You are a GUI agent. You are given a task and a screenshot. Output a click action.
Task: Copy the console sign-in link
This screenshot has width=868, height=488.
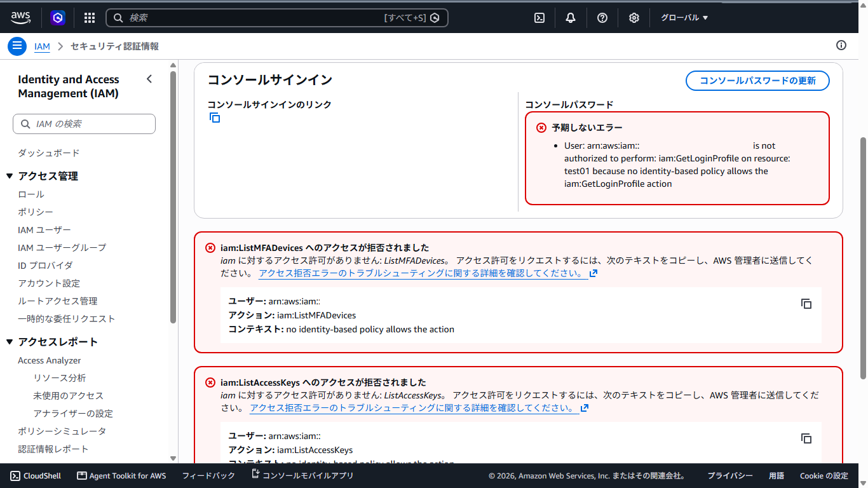click(x=215, y=118)
